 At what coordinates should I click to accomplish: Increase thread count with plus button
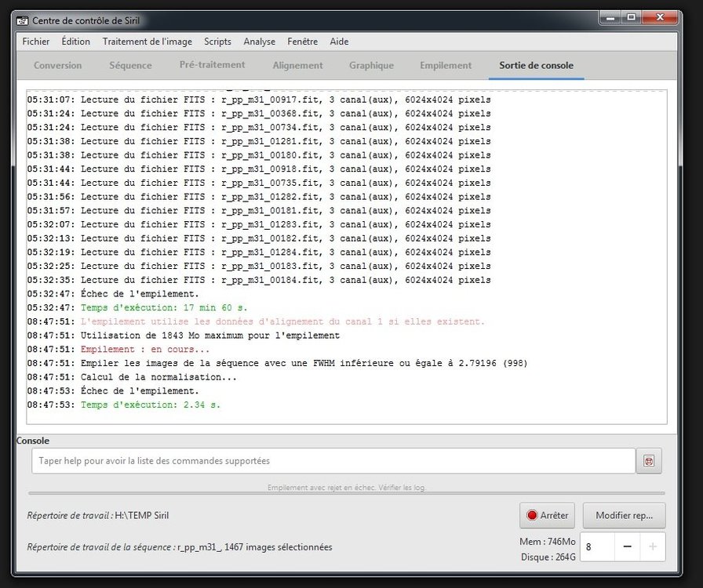click(x=652, y=546)
